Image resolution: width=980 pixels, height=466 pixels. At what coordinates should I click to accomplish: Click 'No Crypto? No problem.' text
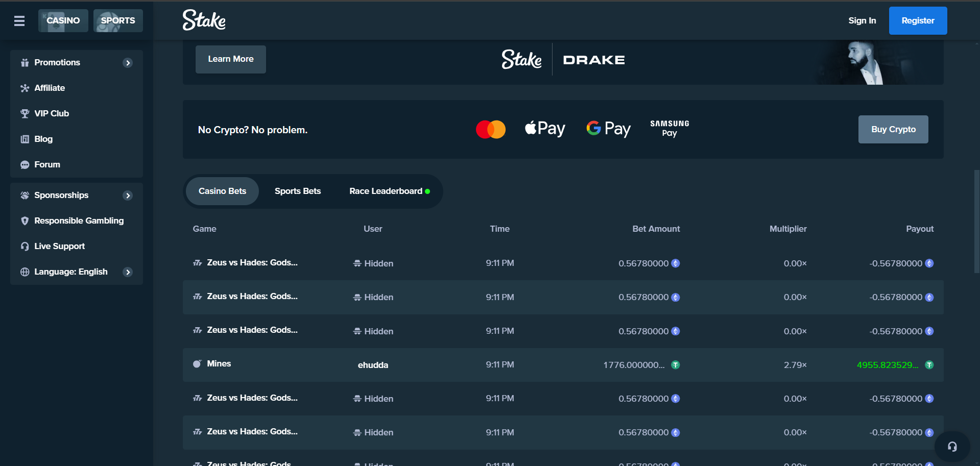(x=253, y=130)
